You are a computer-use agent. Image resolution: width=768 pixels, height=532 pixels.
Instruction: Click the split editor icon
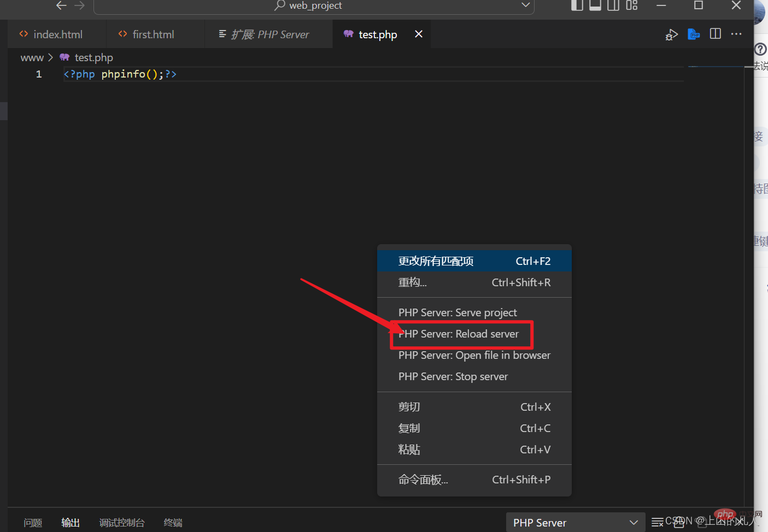715,34
